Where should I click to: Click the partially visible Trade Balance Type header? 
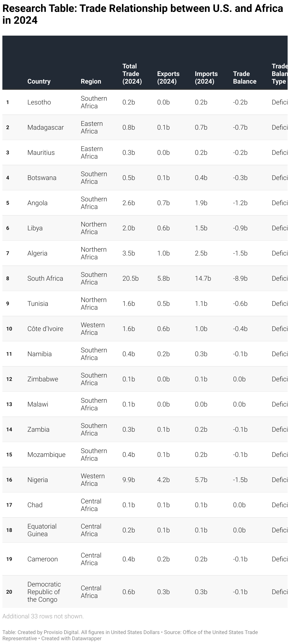(x=279, y=74)
